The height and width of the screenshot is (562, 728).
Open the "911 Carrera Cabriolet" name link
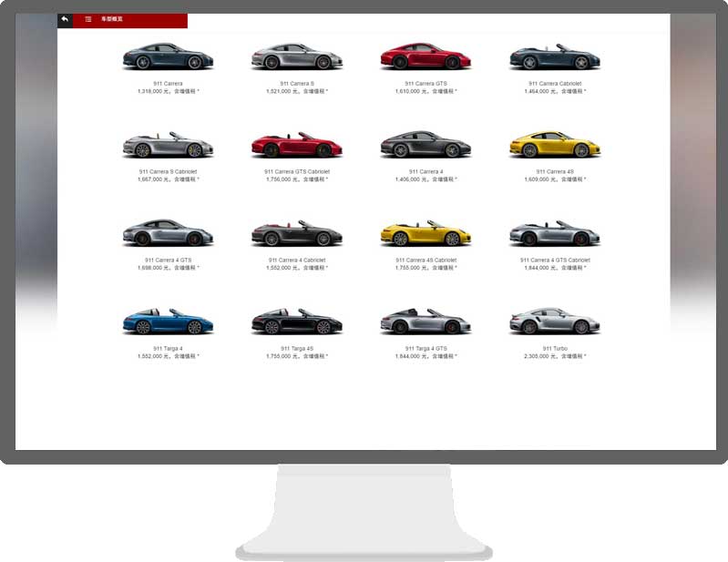tap(555, 84)
